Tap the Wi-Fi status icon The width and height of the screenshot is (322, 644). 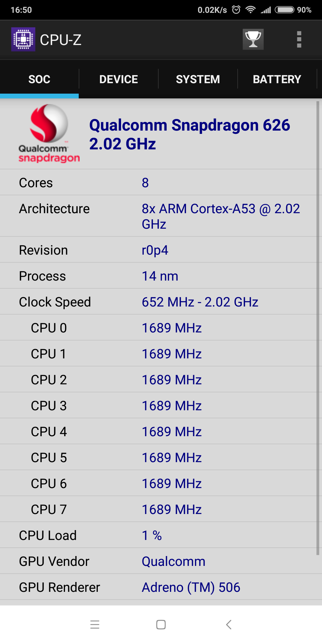point(250,10)
